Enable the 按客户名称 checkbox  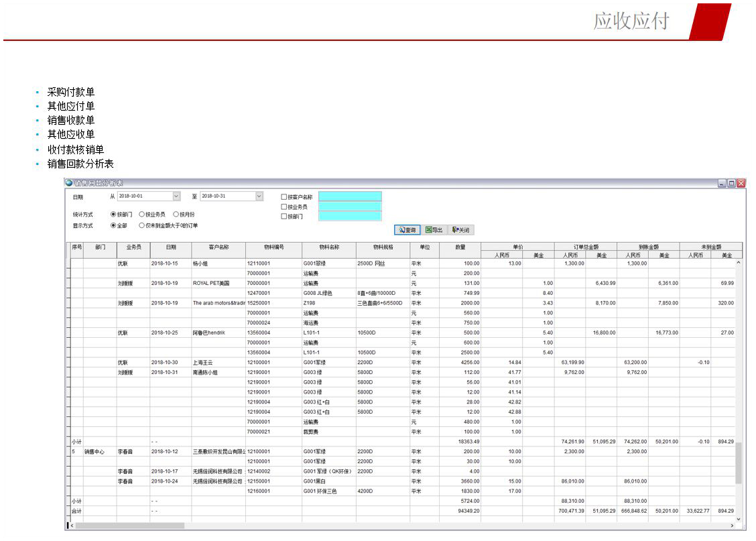(284, 197)
